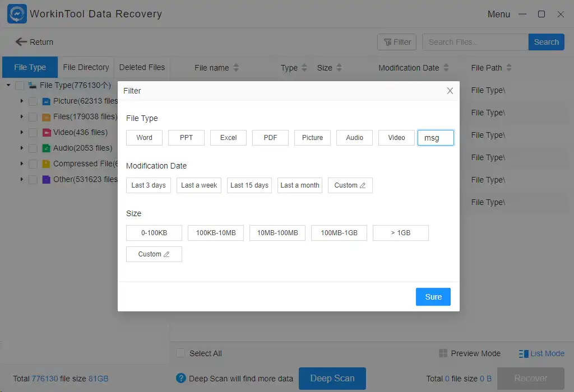Click the WorkinTool Data Recovery logo icon
This screenshot has height=392, width=574.
point(17,14)
